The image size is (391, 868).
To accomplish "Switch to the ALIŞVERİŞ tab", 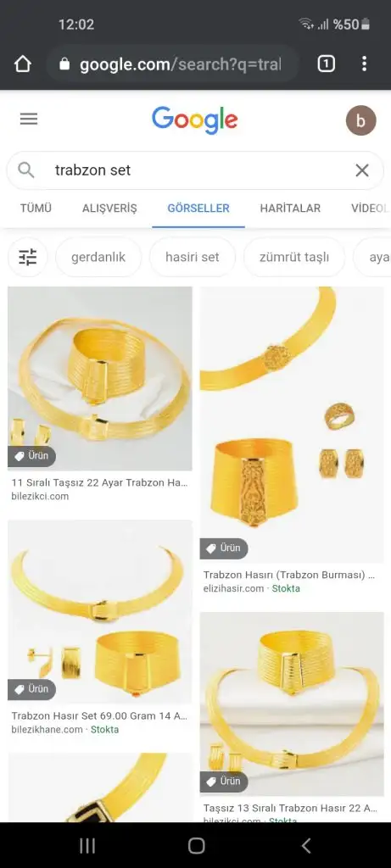I will [109, 209].
